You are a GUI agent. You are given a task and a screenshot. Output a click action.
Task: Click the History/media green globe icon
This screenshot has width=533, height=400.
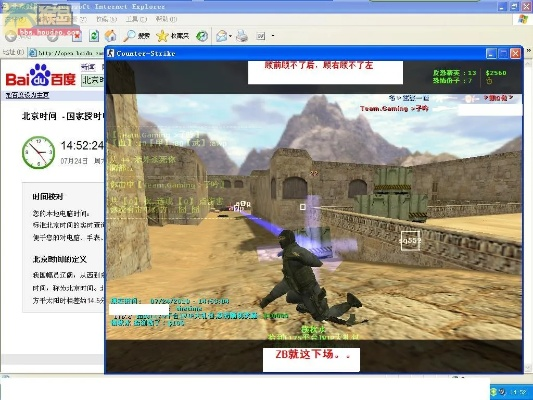[202, 36]
